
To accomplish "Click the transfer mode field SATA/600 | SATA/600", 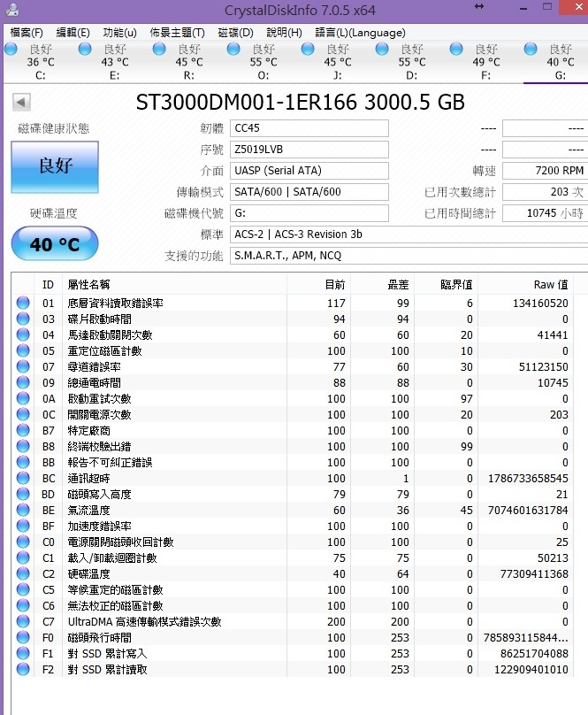I will pos(309,191).
